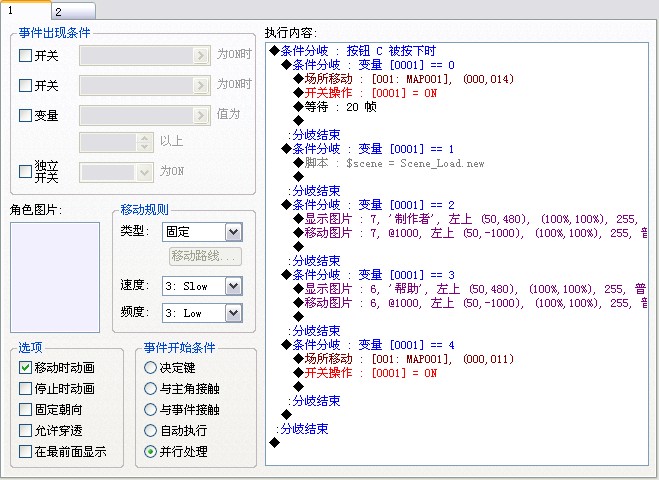Enable the 停止时动画 option
Image resolution: width=659 pixels, height=480 pixels.
(25, 388)
